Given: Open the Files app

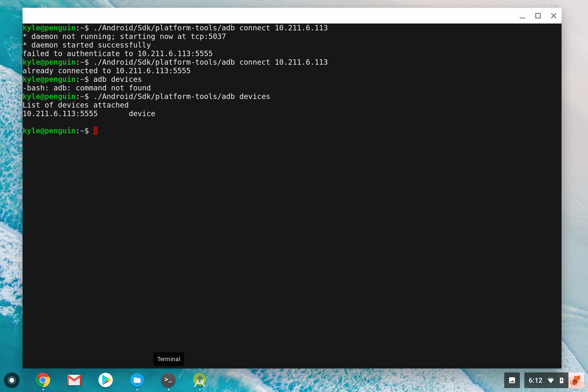Looking at the screenshot, I should pyautogui.click(x=137, y=380).
